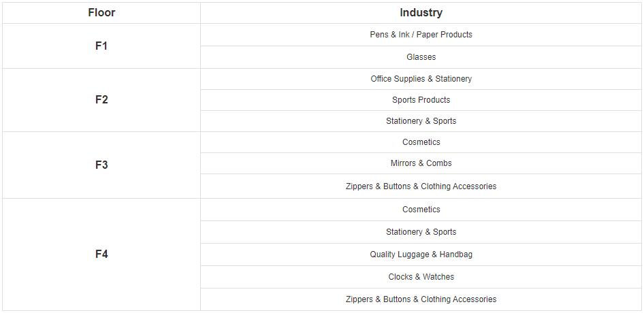Click Stationery & Sports under F2
Viewport: 644px width, 313px height.
421,121
